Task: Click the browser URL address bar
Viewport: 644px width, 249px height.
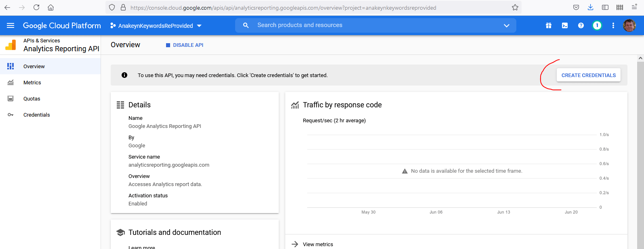Action: (x=313, y=7)
